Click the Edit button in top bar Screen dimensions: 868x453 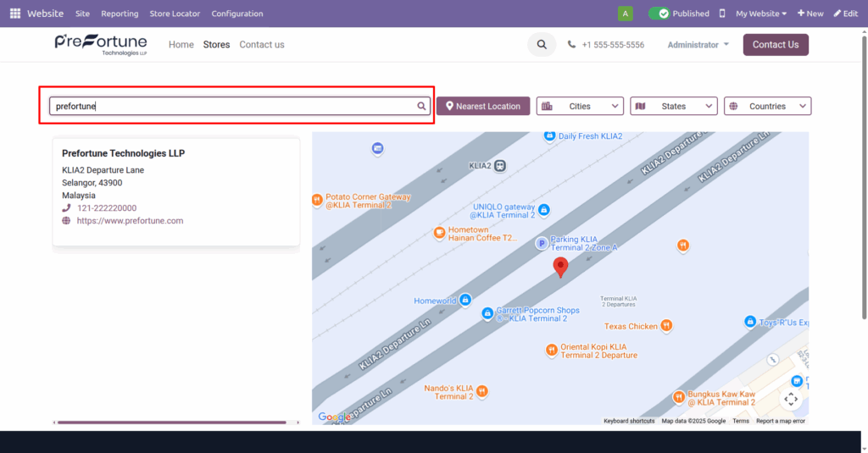tap(846, 14)
